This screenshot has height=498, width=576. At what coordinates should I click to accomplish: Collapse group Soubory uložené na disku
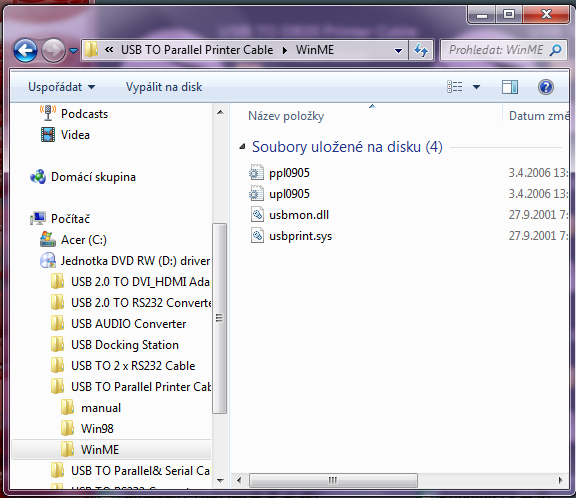242,147
